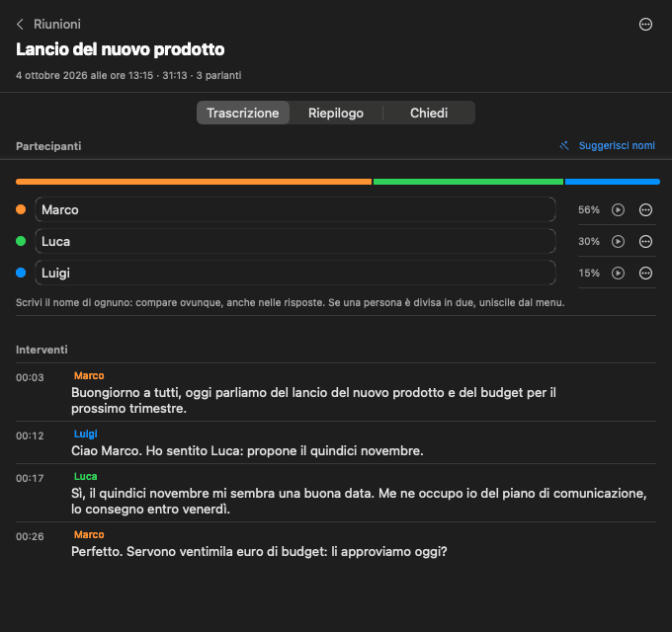
Task: Click the 00:03 timestamp
Action: pyautogui.click(x=30, y=377)
